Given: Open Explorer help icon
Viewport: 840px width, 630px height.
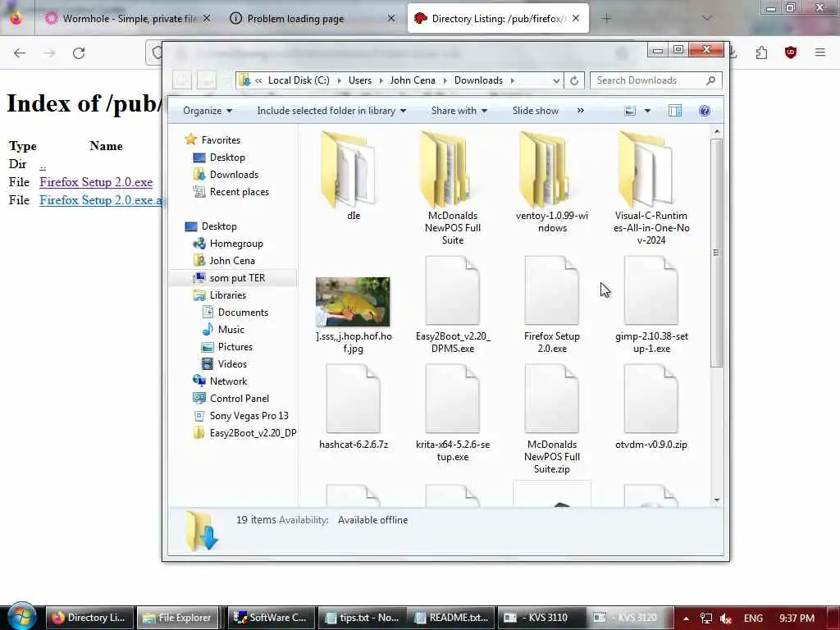Looking at the screenshot, I should (x=705, y=111).
